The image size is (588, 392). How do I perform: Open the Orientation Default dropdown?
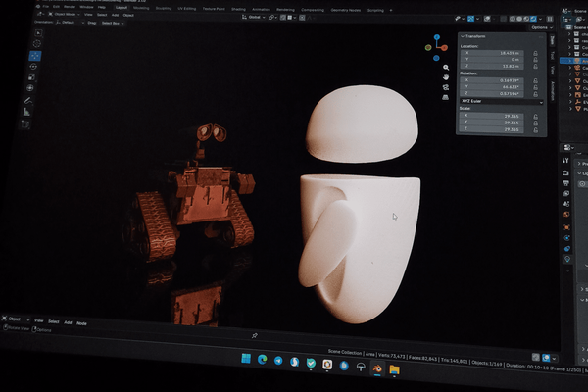point(70,23)
